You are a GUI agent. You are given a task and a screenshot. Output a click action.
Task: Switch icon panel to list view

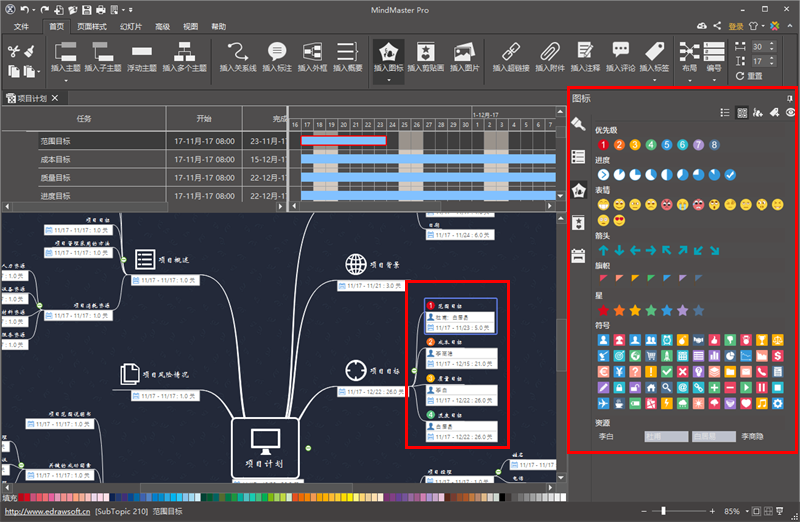coord(724,113)
